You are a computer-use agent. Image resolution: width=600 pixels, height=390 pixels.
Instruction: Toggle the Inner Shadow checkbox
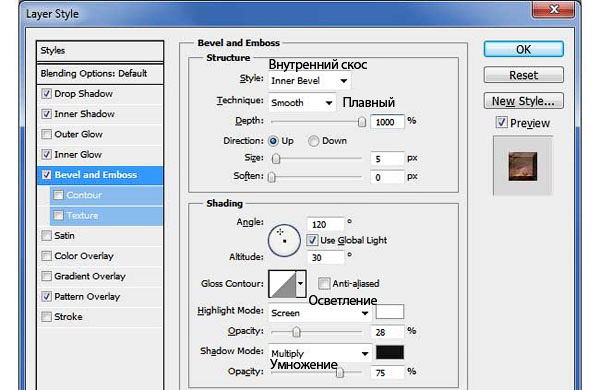coord(46,114)
